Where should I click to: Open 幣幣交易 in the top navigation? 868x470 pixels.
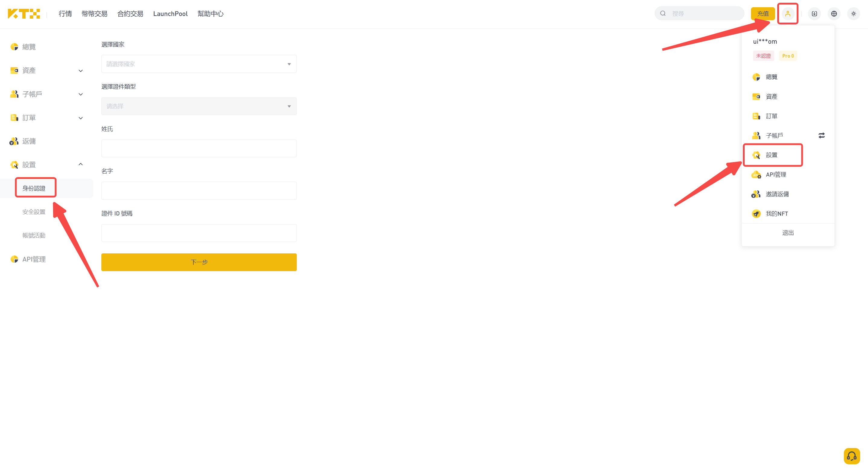tap(94, 14)
